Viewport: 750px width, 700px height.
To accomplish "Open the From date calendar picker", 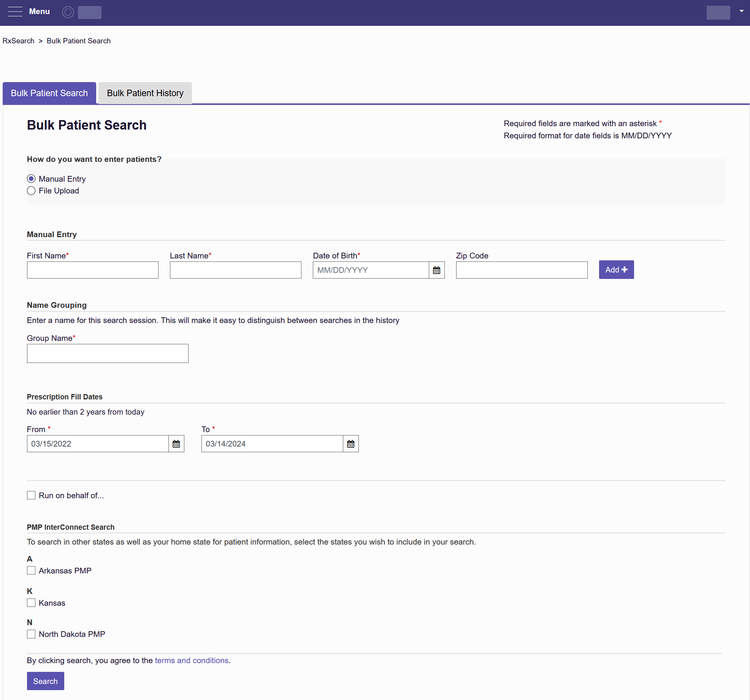I will (176, 443).
